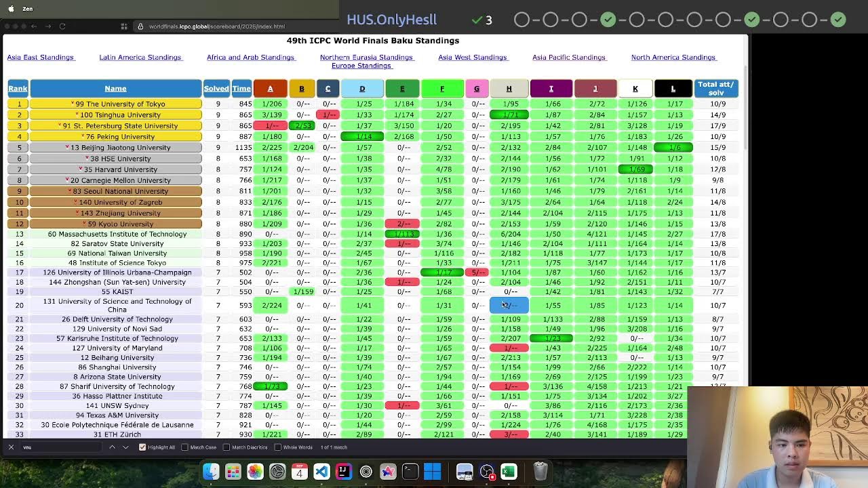Open the Zen application menu

[27, 9]
